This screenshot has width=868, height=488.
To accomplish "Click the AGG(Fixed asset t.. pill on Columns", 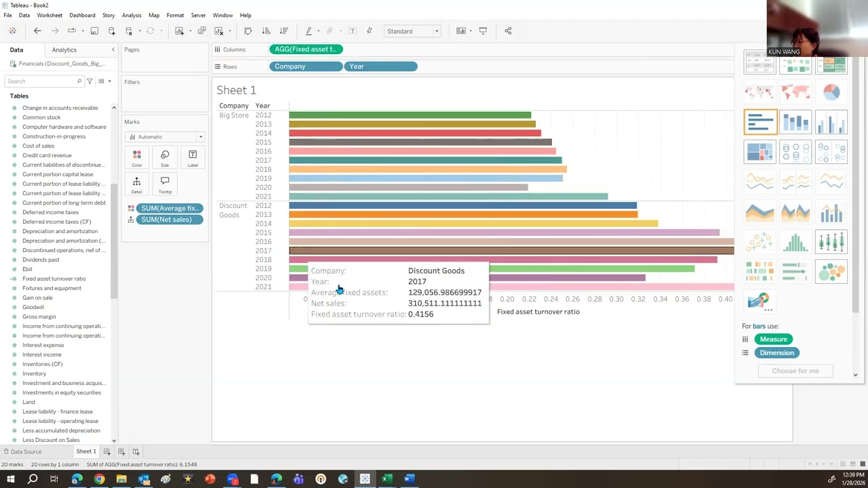I will pos(306,49).
